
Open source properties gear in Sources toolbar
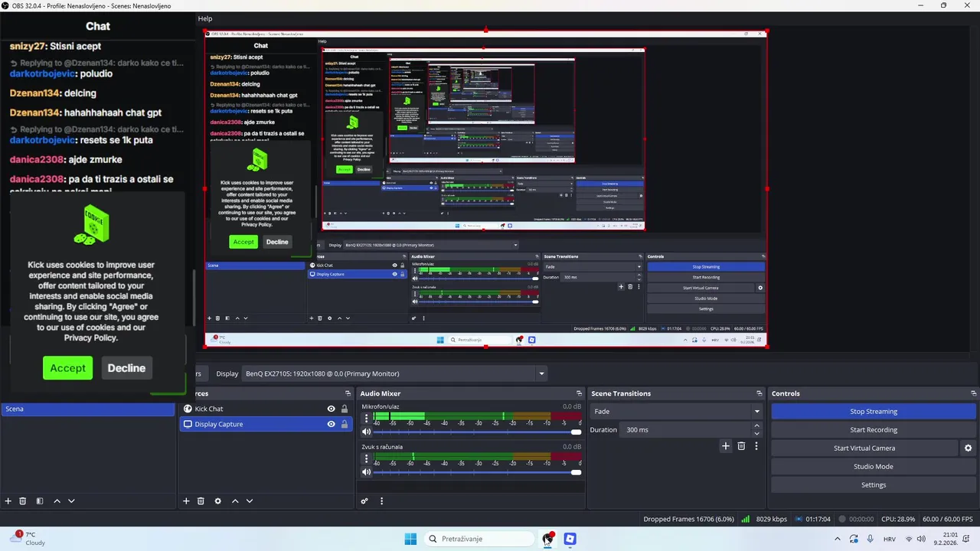(217, 501)
